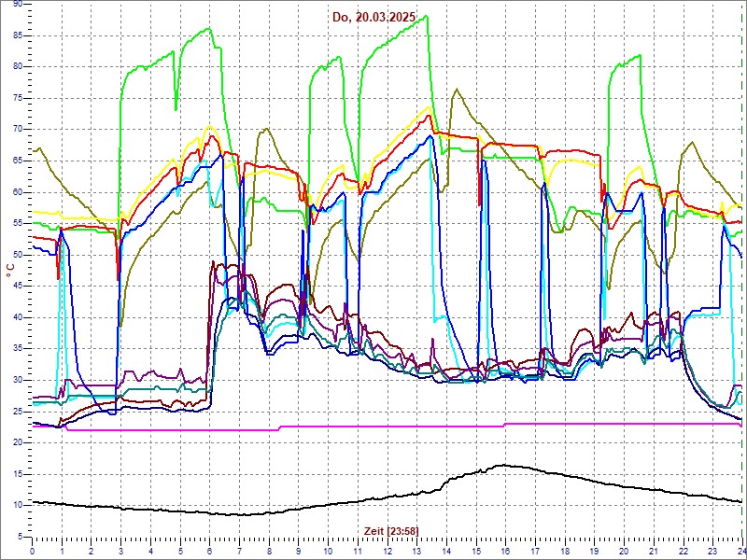Select the 35 mark on the temperature axis
Viewport: 747px width, 560px height.
pos(18,349)
